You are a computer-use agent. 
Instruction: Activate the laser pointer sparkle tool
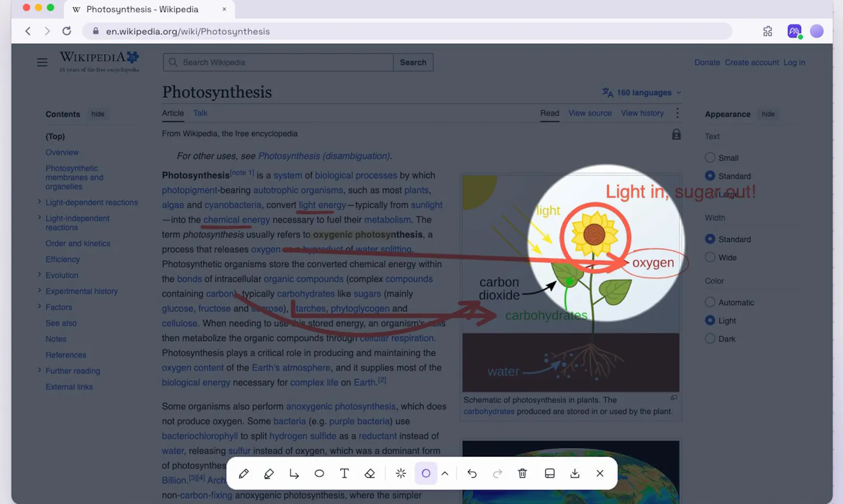tap(401, 473)
